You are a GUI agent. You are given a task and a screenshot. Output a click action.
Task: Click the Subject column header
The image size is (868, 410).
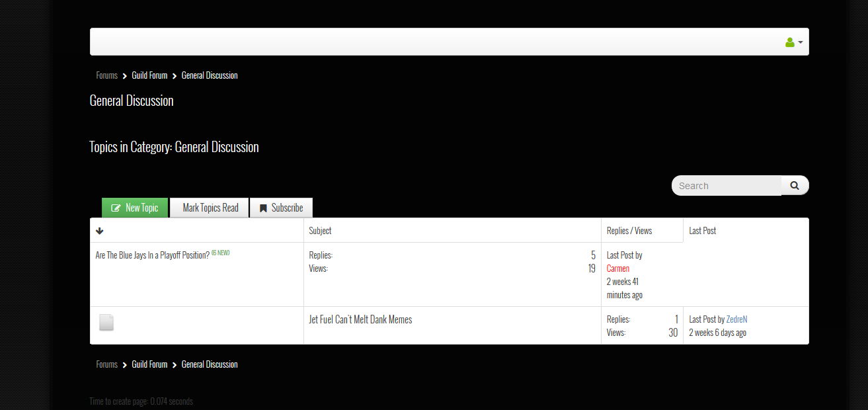click(320, 231)
